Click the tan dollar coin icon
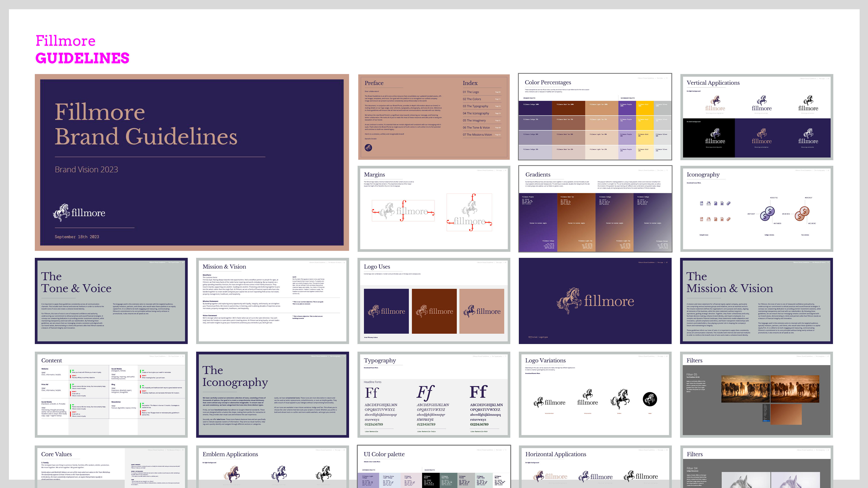868x488 pixels. point(802,213)
